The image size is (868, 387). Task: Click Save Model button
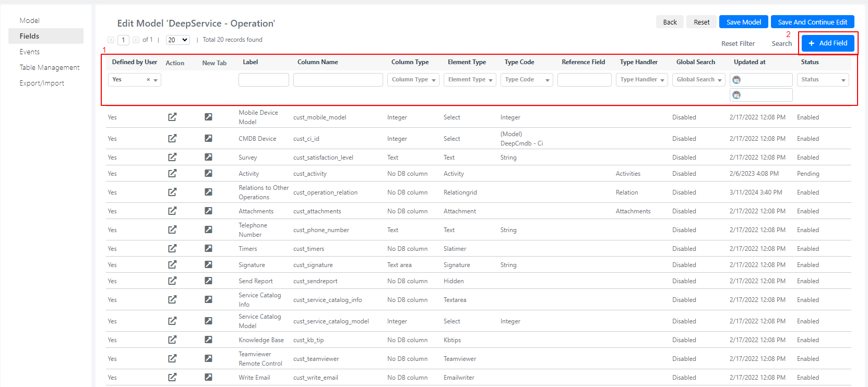pyautogui.click(x=744, y=22)
